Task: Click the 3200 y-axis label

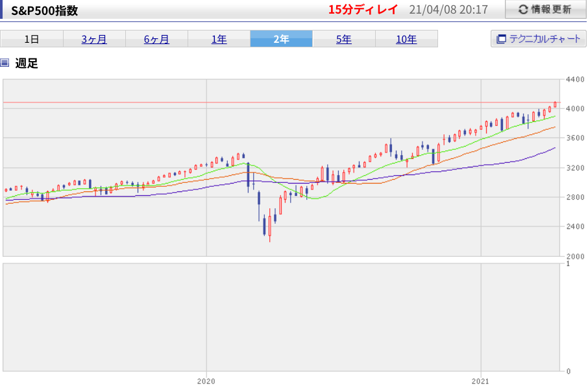Action: click(575, 167)
